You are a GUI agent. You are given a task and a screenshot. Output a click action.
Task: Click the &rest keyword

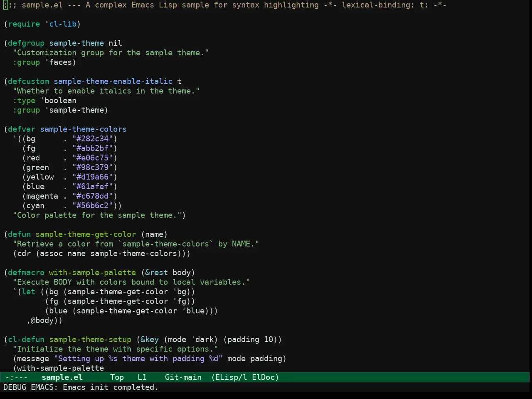click(x=156, y=273)
